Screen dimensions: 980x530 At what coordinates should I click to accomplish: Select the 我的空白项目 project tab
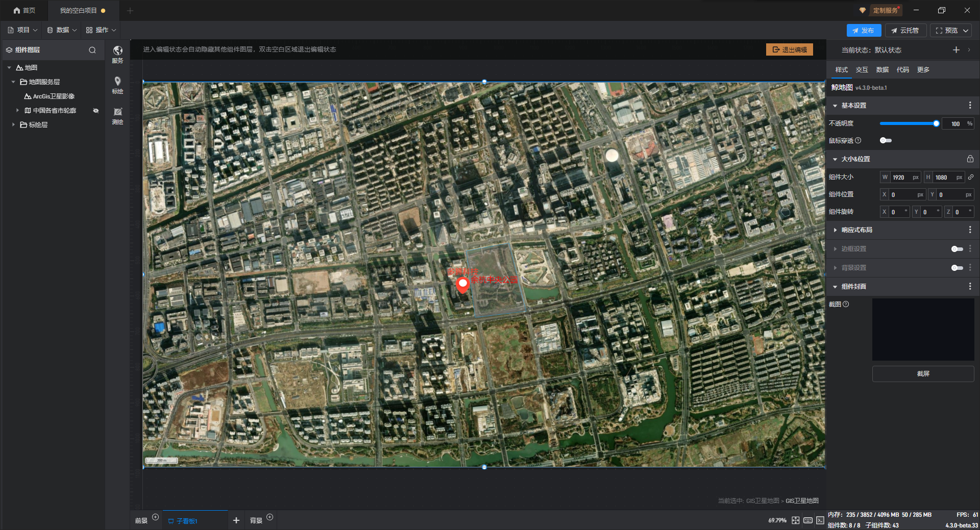click(83, 10)
